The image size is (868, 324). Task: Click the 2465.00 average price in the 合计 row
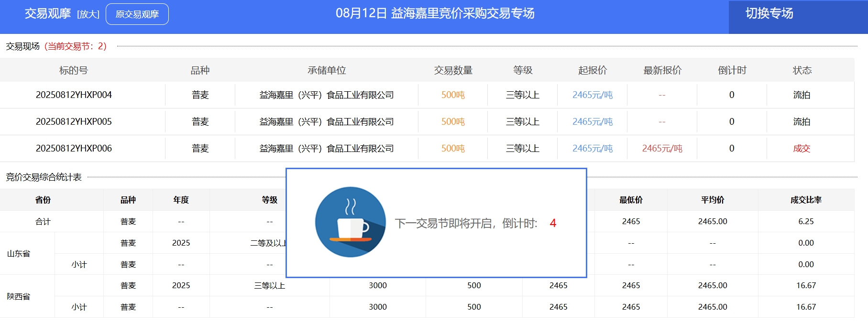713,222
